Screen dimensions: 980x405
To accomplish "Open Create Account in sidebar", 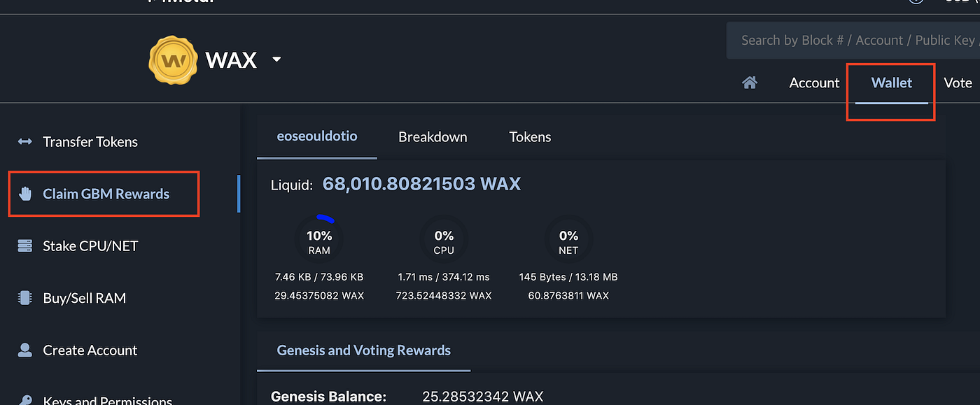I will tap(90, 350).
